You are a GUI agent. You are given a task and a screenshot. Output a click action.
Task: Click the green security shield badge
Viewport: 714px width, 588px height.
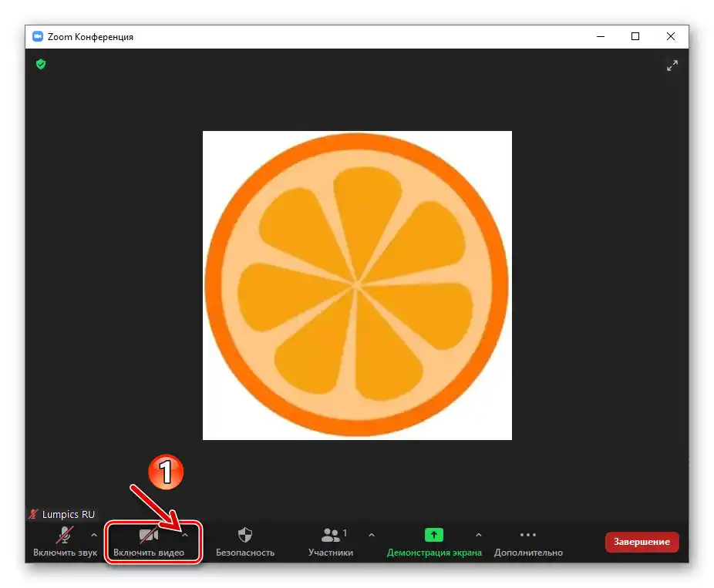click(40, 64)
